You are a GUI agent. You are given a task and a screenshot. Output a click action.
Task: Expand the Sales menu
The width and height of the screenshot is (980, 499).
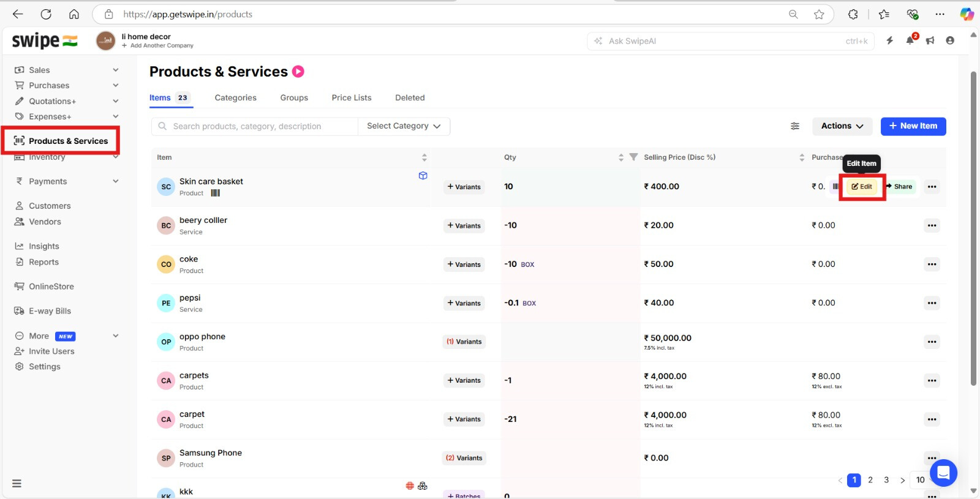coord(116,70)
